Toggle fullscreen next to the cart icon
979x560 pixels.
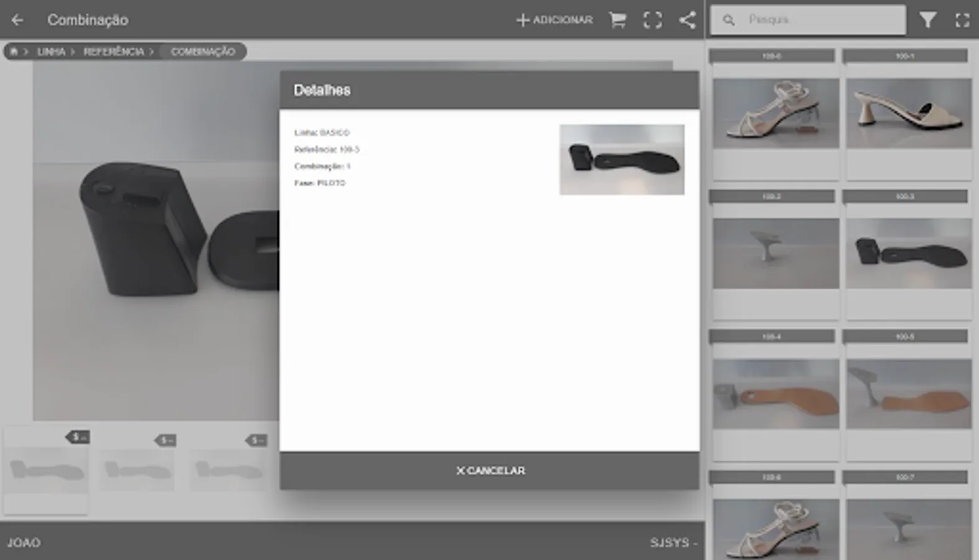pos(652,20)
